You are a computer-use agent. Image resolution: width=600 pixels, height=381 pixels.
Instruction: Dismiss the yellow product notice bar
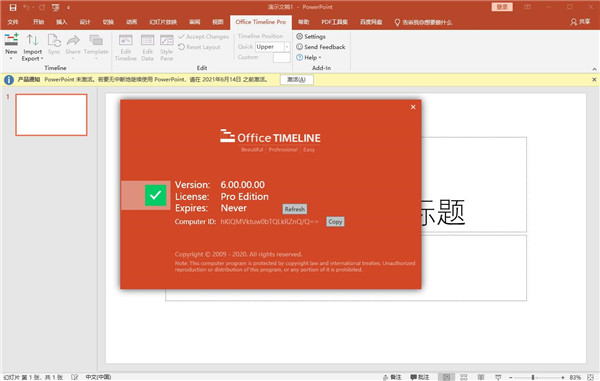click(x=594, y=80)
